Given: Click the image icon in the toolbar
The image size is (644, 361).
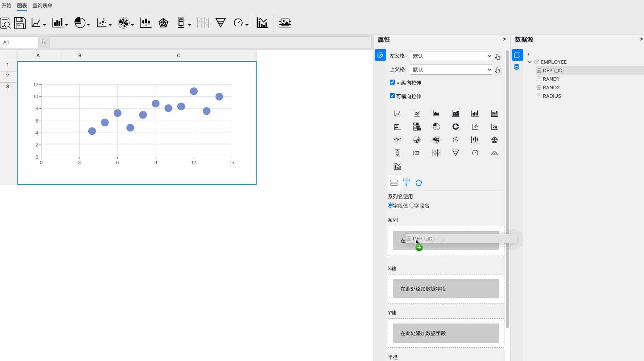Looking at the screenshot, I should point(285,23).
